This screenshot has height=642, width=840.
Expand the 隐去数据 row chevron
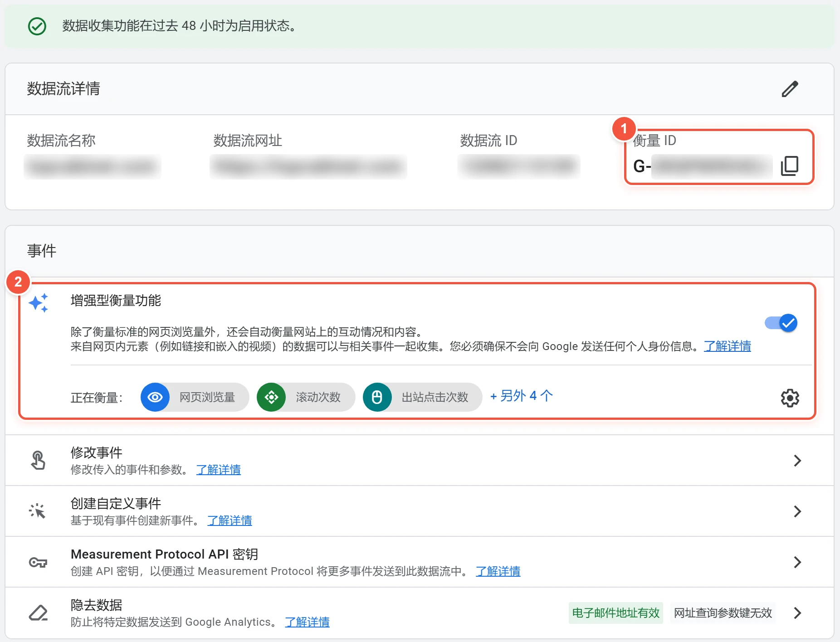pyautogui.click(x=797, y=613)
